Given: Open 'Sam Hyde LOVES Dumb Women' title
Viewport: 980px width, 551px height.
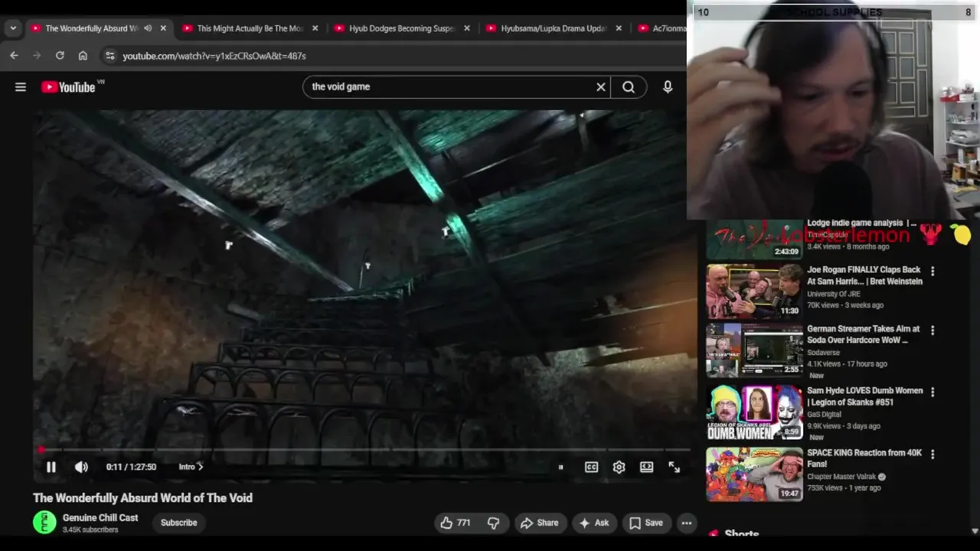Looking at the screenshot, I should [x=864, y=396].
